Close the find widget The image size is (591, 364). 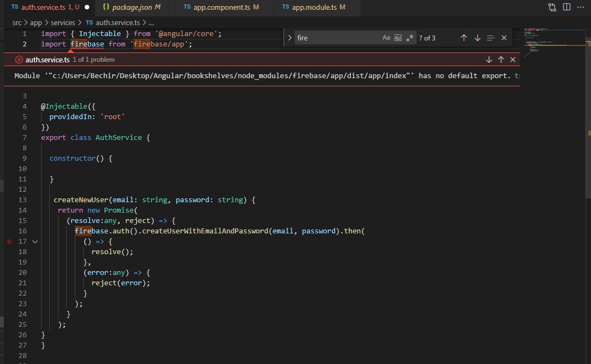click(x=504, y=38)
